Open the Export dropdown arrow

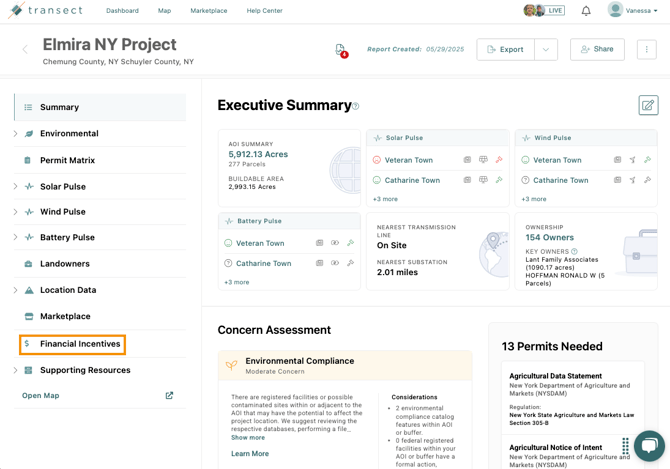tap(546, 50)
